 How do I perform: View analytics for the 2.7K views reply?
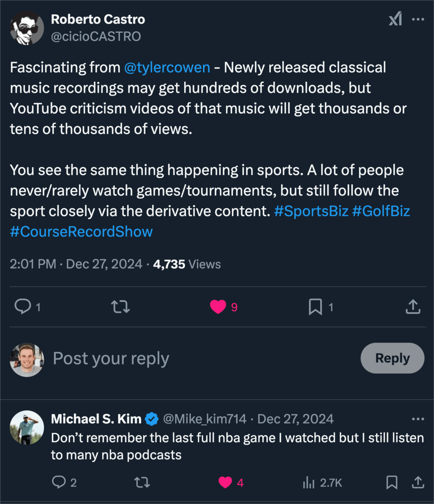[x=309, y=482]
